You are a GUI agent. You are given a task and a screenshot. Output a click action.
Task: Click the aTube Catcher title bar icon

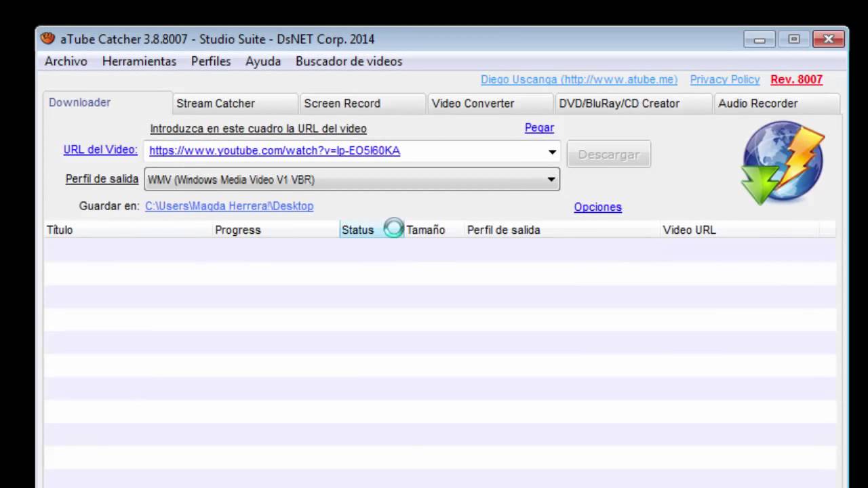(47, 39)
